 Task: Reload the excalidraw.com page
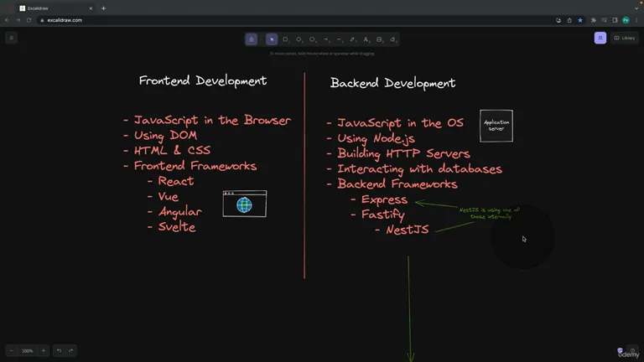click(29, 20)
